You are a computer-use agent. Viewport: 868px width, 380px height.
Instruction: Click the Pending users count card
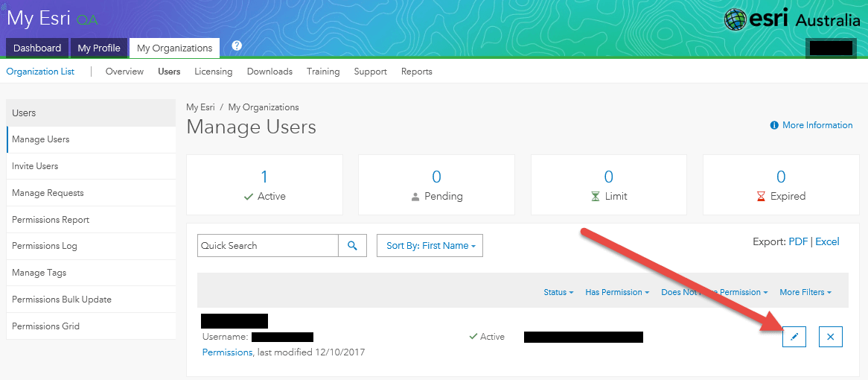point(437,185)
